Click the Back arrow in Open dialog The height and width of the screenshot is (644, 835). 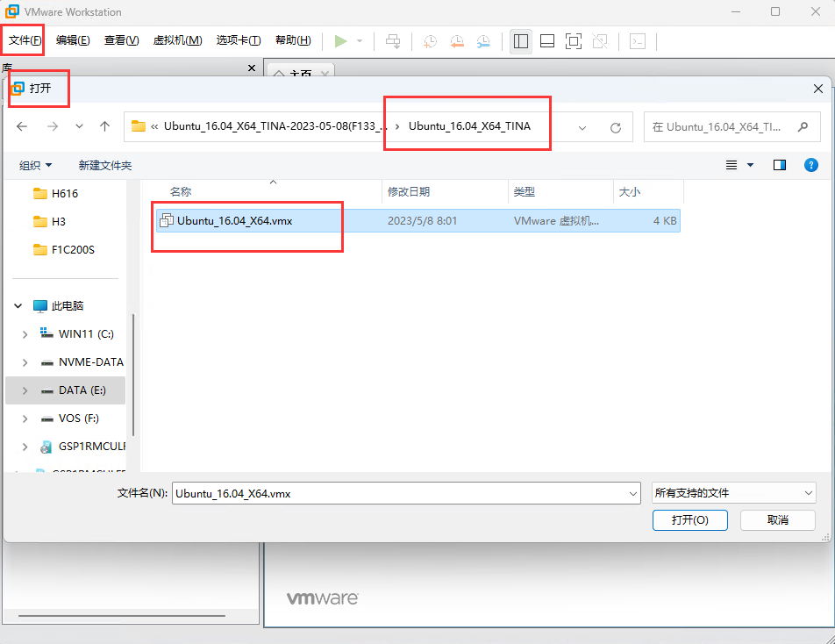click(22, 126)
